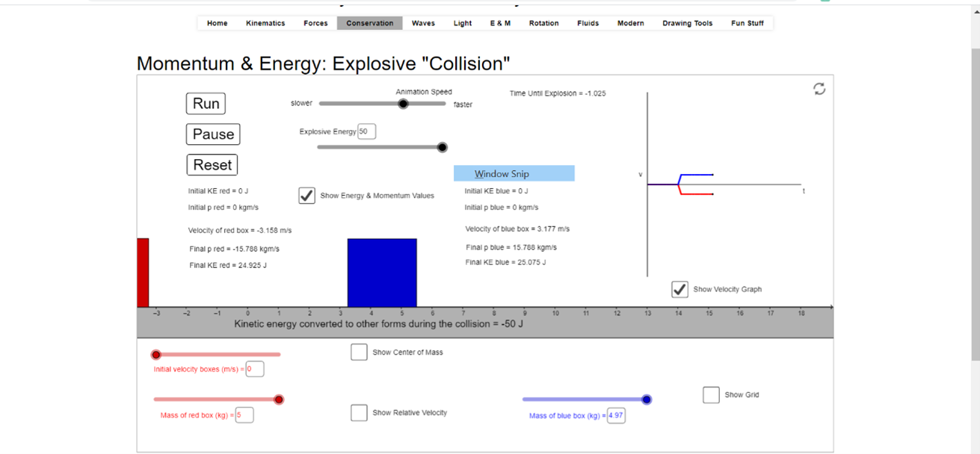Click 'Final KE red = 24.925 J' text
This screenshot has width=980, height=454.
click(228, 265)
